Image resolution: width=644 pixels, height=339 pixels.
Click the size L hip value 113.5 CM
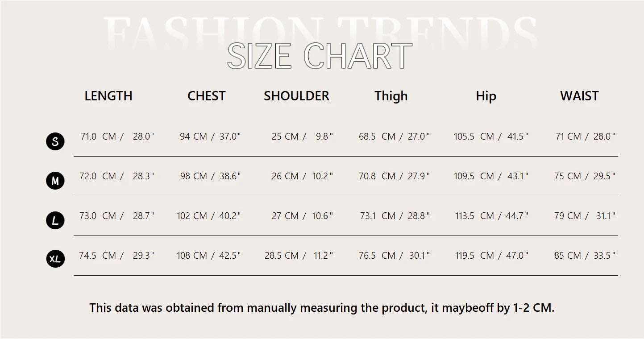(474, 216)
